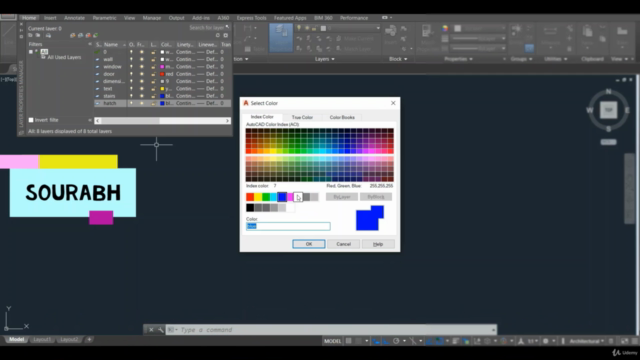Click the New Property Filter icon
640x360 pixels.
[x=30, y=36]
